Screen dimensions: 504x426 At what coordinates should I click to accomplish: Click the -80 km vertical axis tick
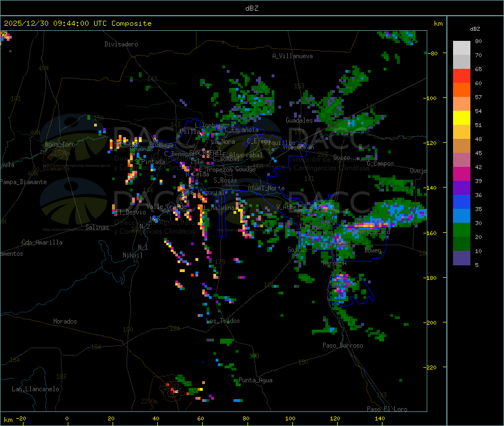click(x=433, y=53)
